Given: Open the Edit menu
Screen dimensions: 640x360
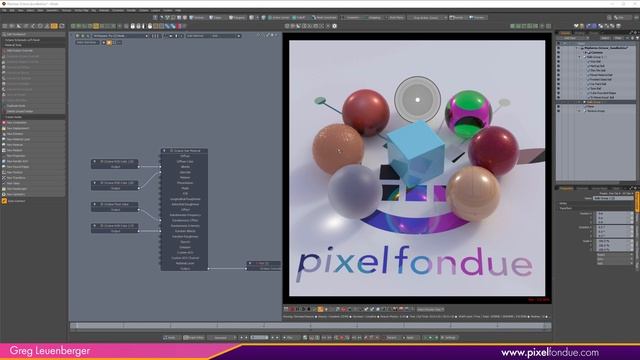Looking at the screenshot, I should [x=12, y=10].
